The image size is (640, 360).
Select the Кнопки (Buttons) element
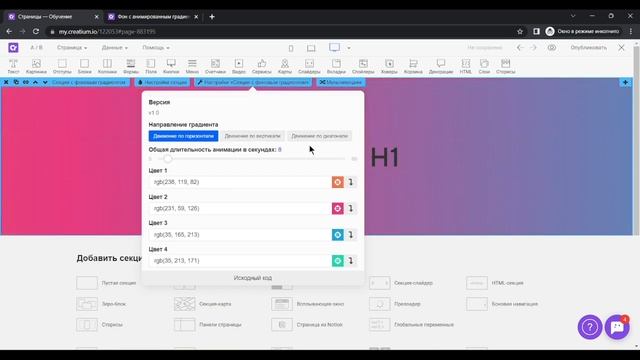tap(171, 66)
